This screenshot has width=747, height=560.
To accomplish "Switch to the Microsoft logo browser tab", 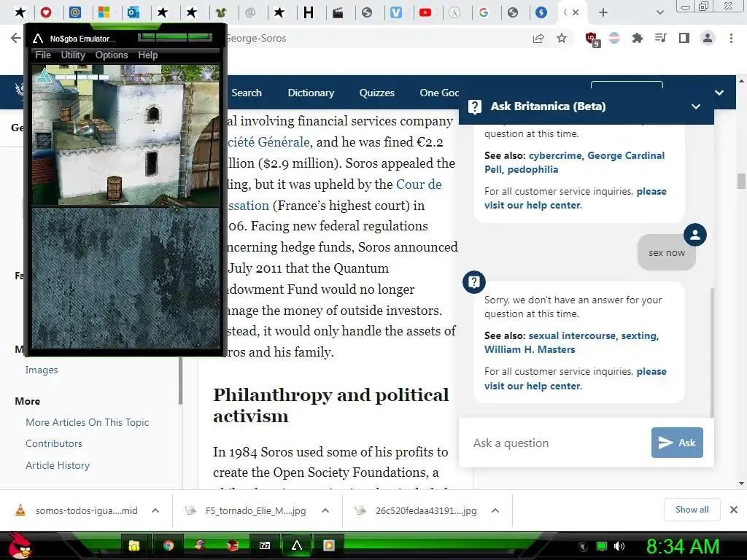I will coord(104,12).
